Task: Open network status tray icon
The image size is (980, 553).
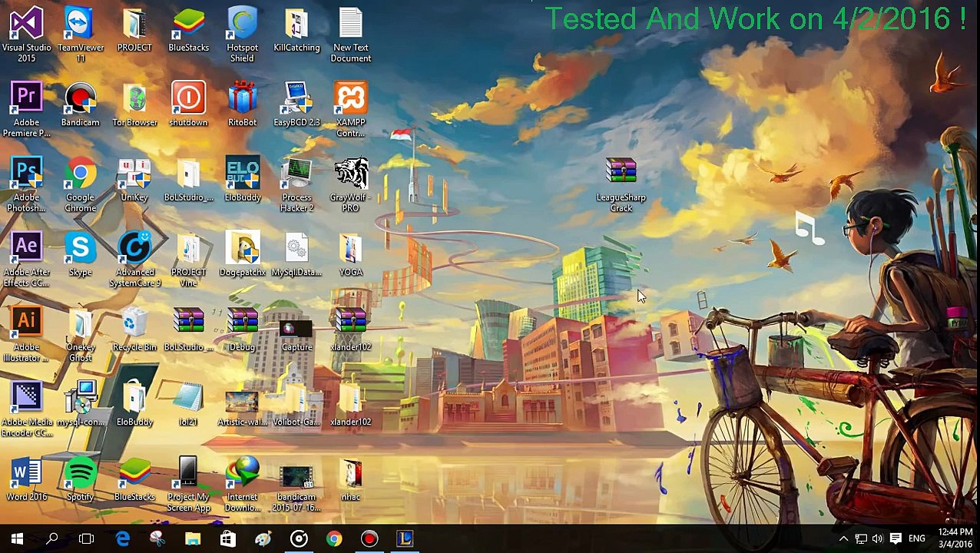Action: (861, 539)
